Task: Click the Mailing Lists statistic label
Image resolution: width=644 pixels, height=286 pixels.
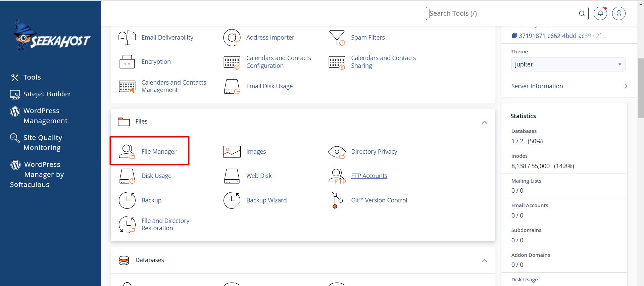Action: pos(526,181)
